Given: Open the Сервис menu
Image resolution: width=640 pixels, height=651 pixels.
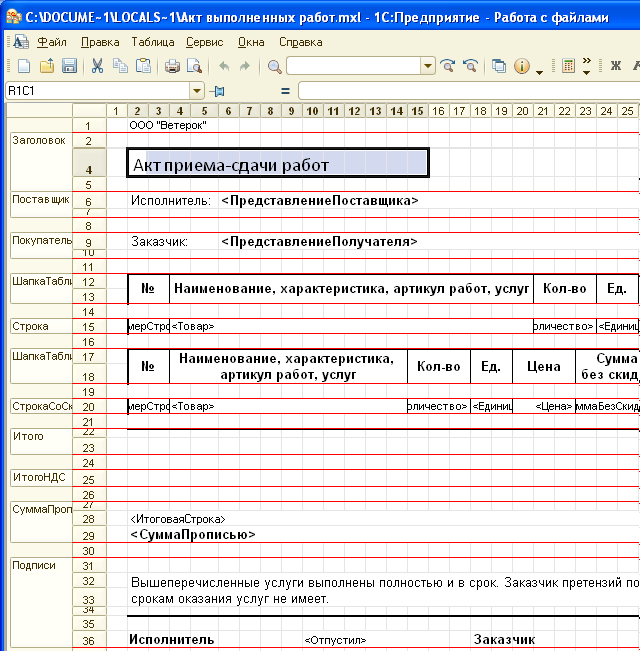Looking at the screenshot, I should point(205,42).
